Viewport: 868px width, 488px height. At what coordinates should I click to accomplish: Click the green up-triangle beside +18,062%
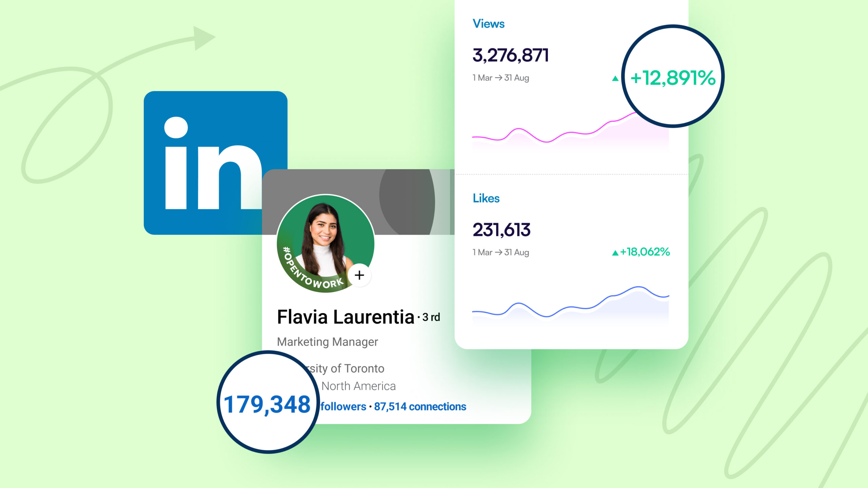point(615,253)
